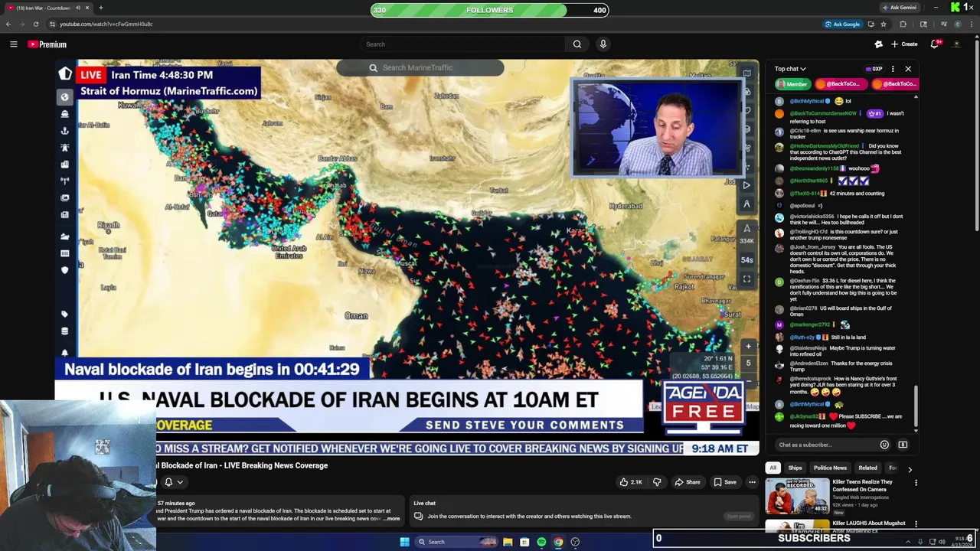This screenshot has width=980, height=551.
Task: Activate voice search microphone
Action: point(603,44)
